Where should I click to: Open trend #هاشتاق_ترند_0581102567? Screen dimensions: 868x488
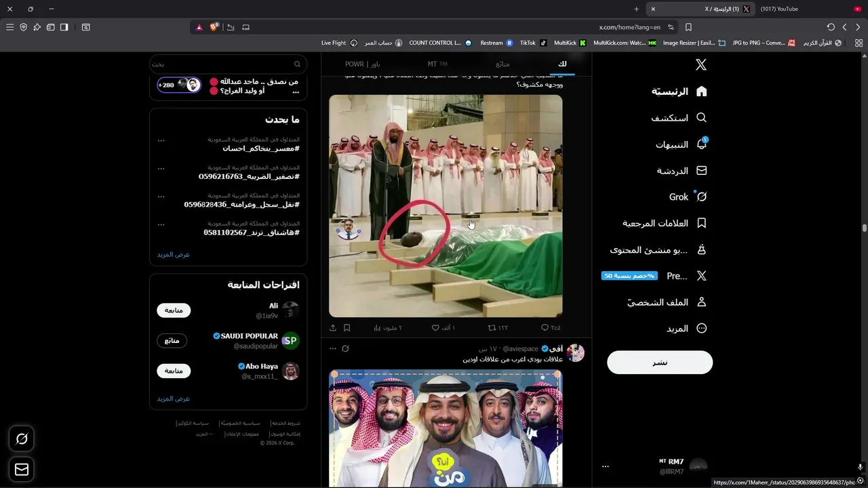(252, 232)
